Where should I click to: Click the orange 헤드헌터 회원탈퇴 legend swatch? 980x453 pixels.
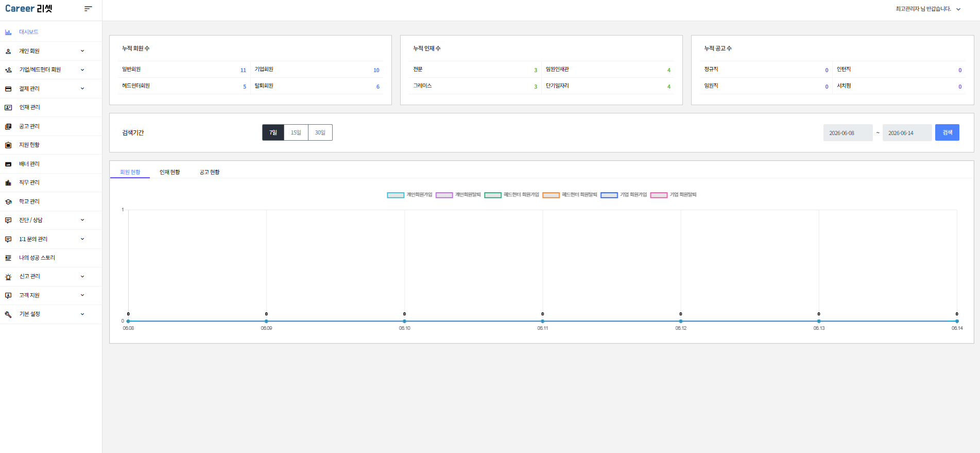point(551,195)
